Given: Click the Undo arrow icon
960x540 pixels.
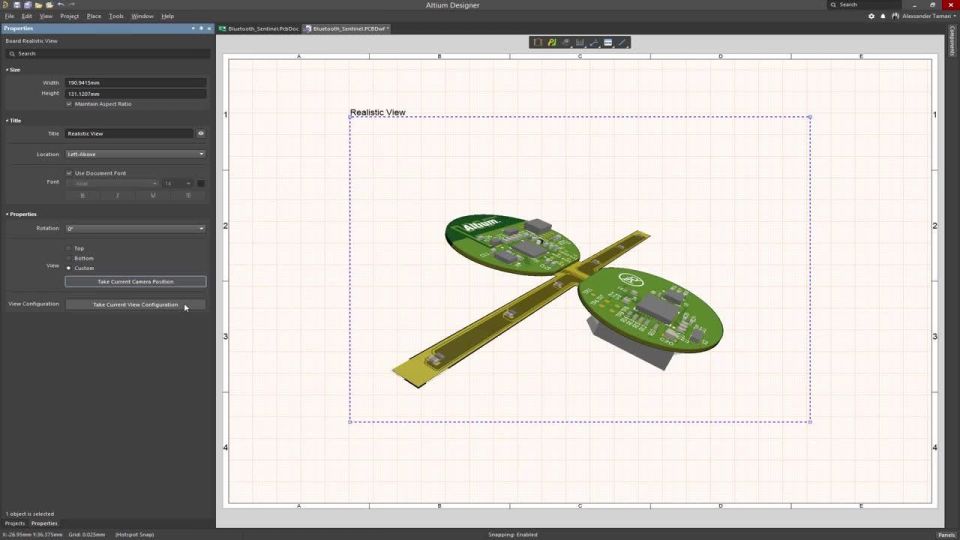Looking at the screenshot, I should (x=61, y=5).
